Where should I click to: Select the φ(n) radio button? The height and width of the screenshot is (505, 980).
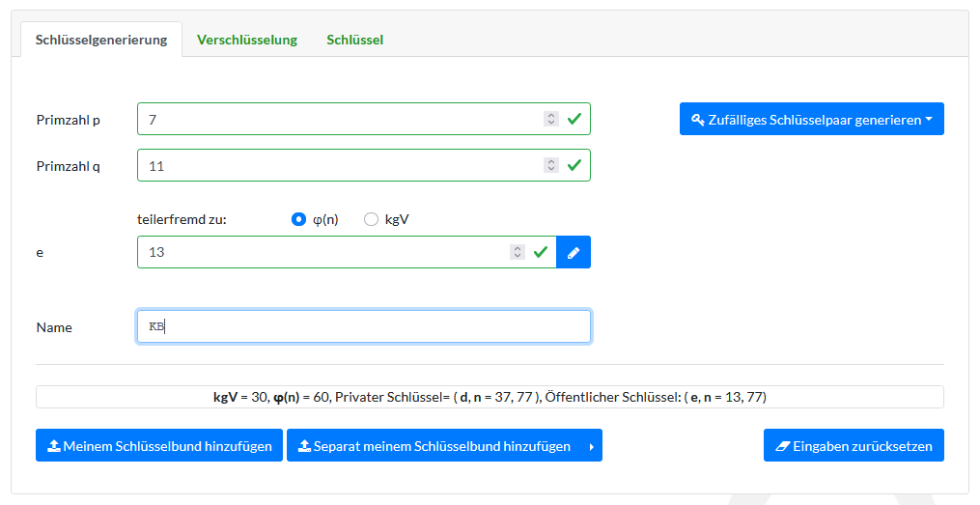pos(298,219)
